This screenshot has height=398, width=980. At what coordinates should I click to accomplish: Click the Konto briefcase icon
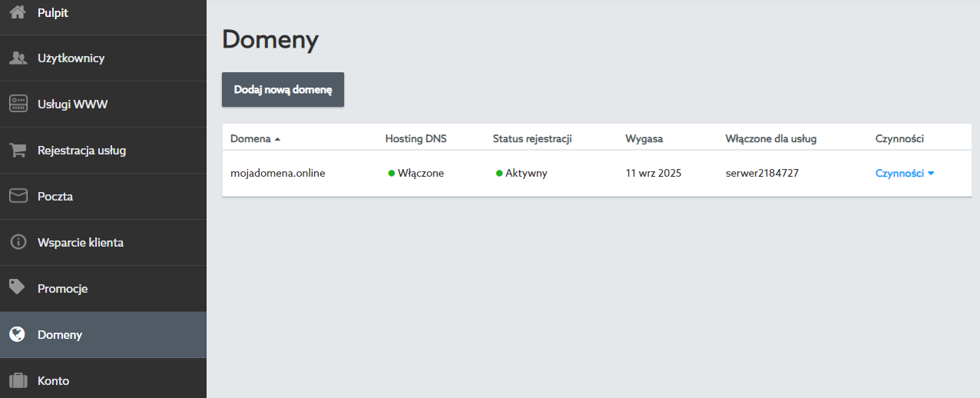coord(18,381)
